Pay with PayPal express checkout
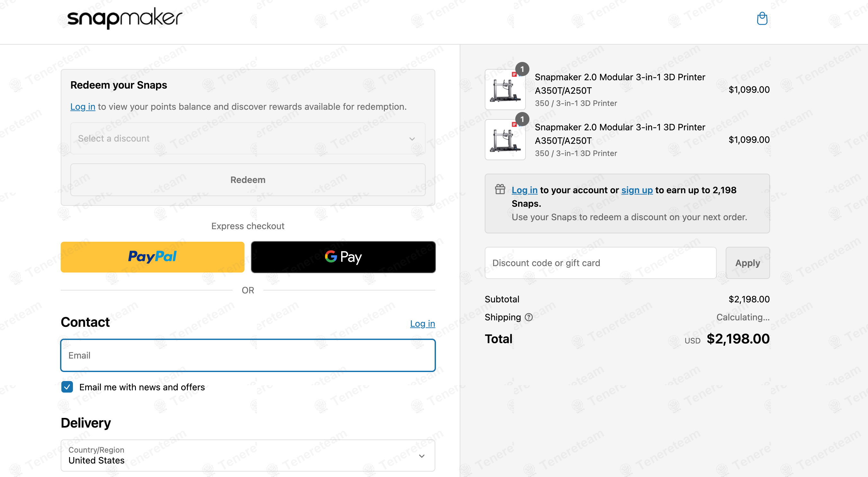Screen dimensions: 868x477 pos(152,257)
